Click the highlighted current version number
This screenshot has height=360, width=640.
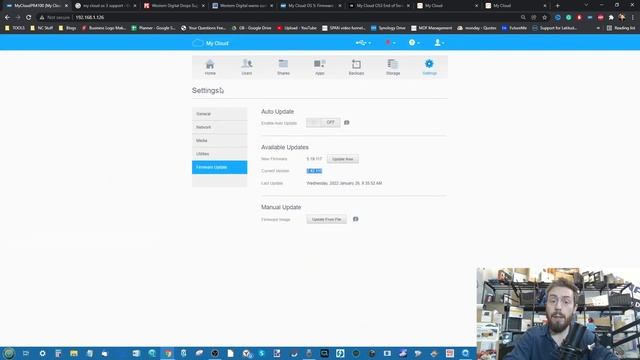tap(314, 171)
